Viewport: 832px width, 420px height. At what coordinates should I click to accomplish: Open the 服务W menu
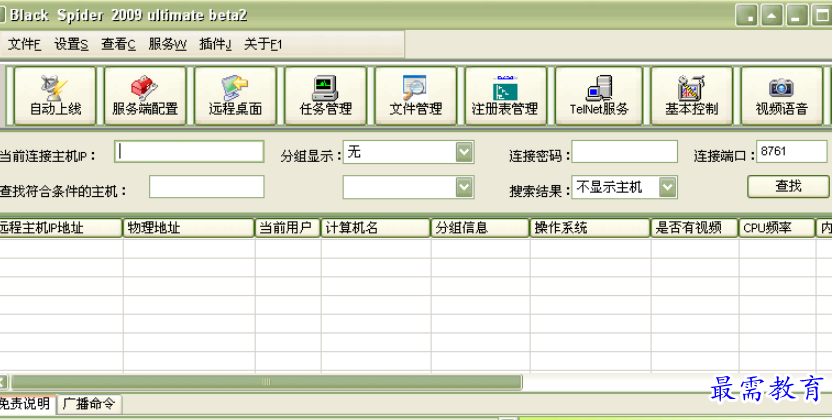pos(167,45)
